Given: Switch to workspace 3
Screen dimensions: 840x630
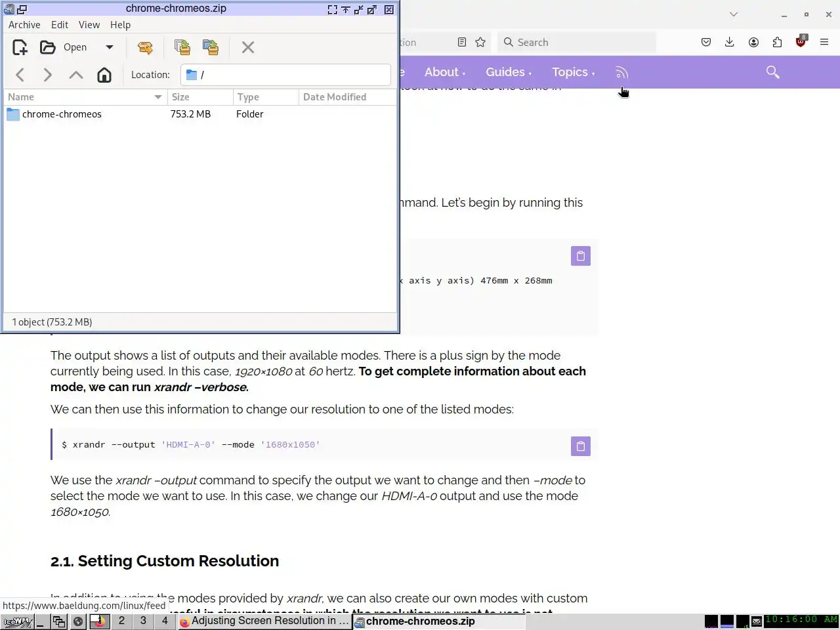Looking at the screenshot, I should pos(143,621).
